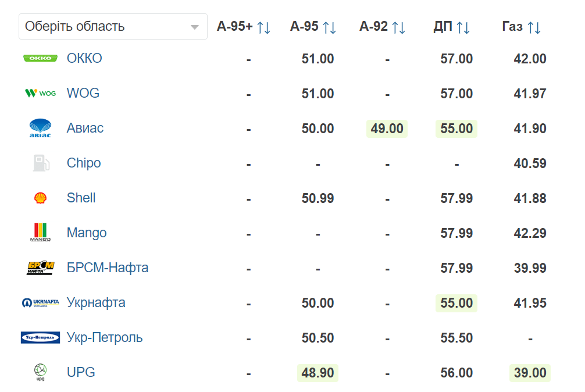
Task: Sort by ДП diesel column arrows
Action: point(463,27)
